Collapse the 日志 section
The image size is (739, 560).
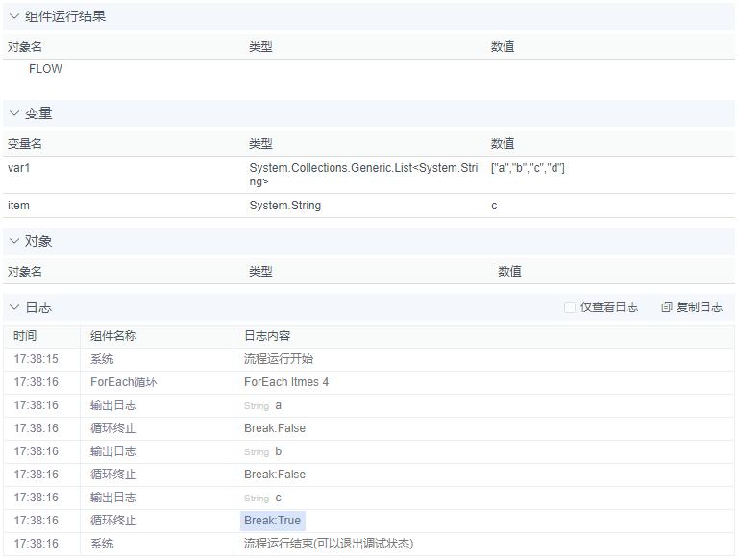point(14,307)
